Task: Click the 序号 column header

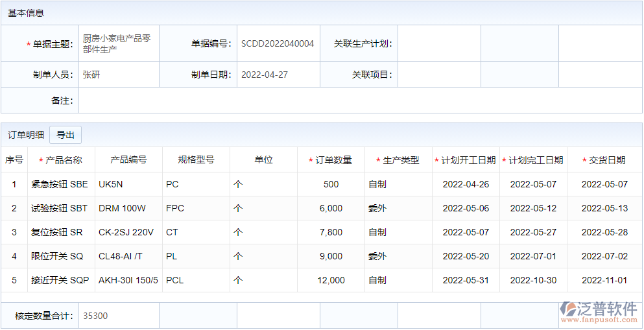Action: point(14,160)
